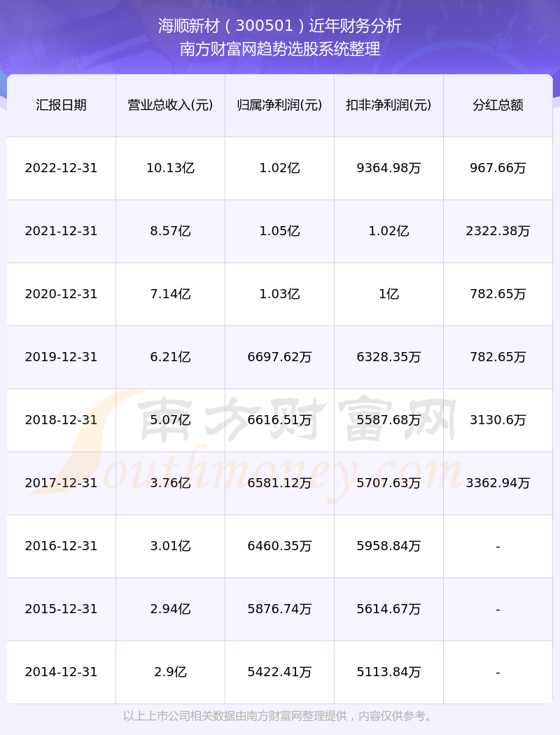Click the 南方财富网趋势选股系统整理 subtitle

pos(280,49)
